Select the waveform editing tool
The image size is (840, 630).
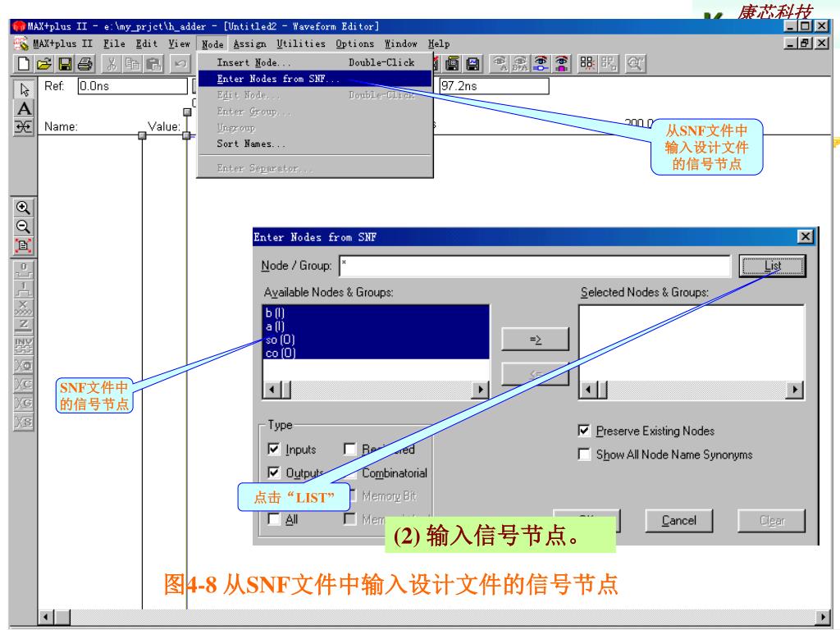coord(24,127)
